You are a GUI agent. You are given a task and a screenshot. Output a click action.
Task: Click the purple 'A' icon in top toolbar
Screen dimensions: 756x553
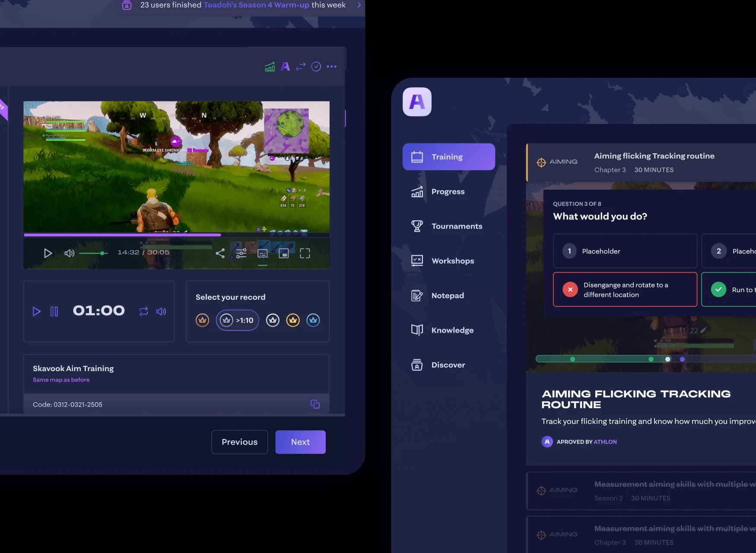pyautogui.click(x=285, y=67)
